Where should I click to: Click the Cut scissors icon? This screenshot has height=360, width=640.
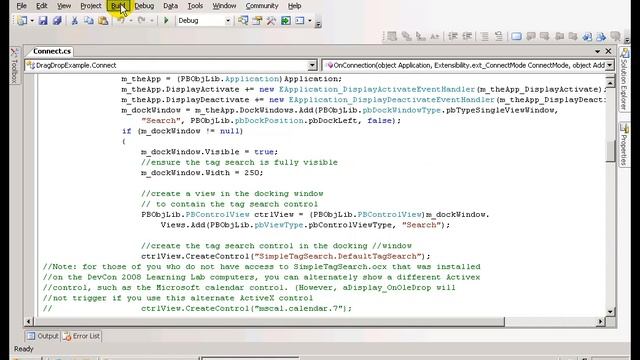pyautogui.click(x=74, y=20)
